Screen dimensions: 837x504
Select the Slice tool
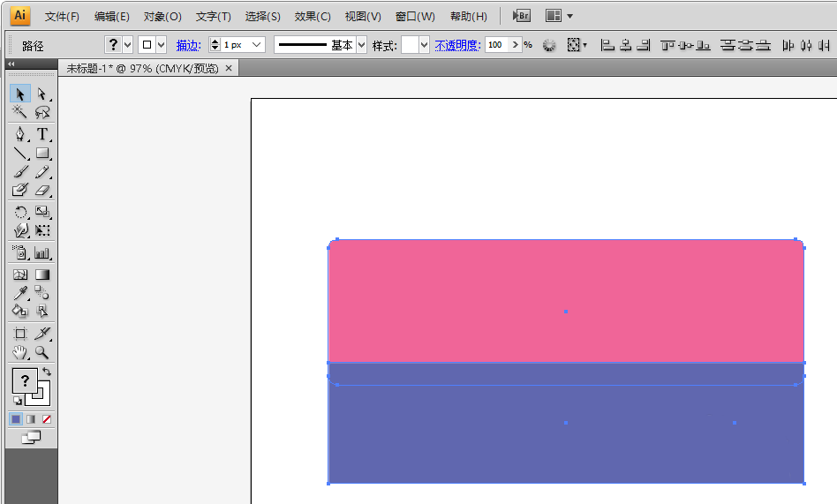click(42, 334)
